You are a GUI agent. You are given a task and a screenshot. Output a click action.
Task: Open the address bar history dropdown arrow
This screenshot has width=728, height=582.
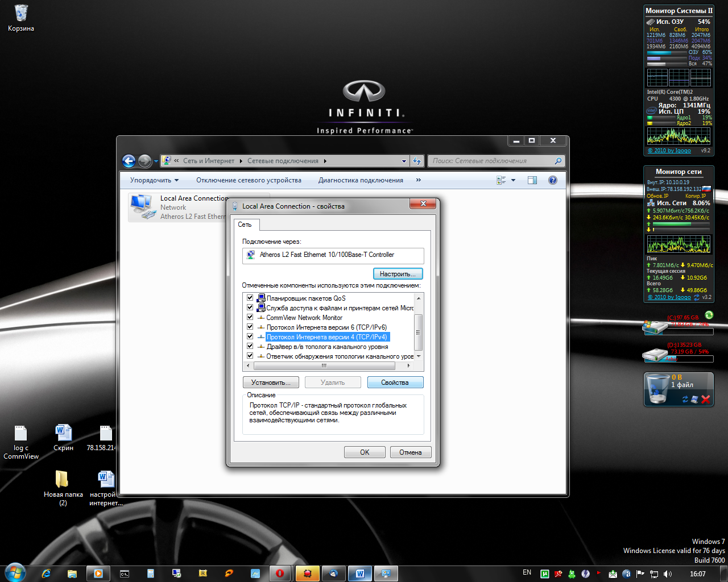(x=404, y=161)
